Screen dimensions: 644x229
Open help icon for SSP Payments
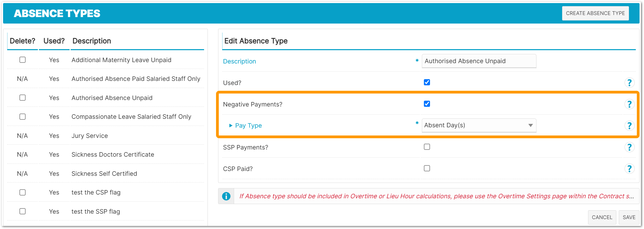(x=629, y=147)
